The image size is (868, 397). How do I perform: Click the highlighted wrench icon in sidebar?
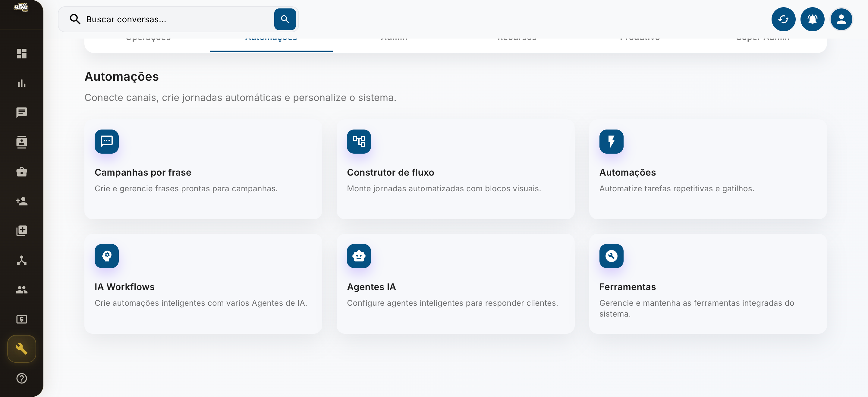(22, 349)
